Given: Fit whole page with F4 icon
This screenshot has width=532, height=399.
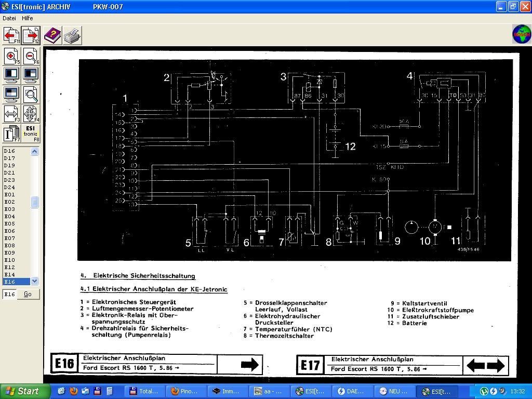Looking at the screenshot, I should (31, 113).
